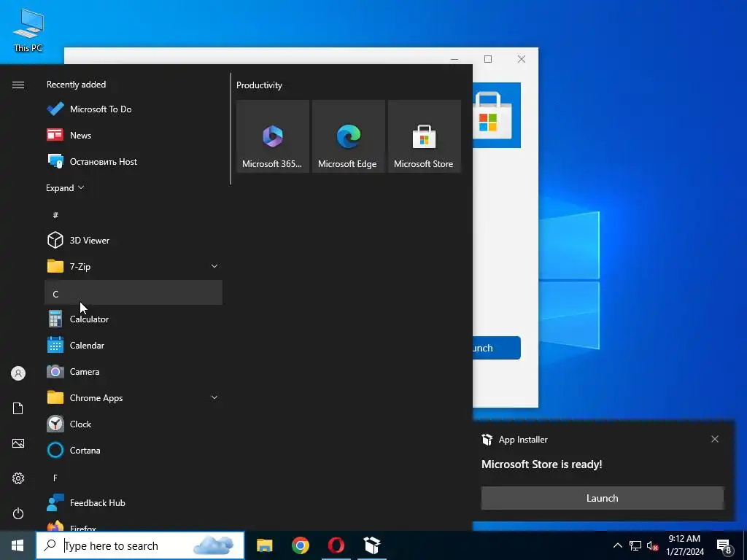Screen dimensions: 747x560
Task: Launch Остановить Host app
Action: (133, 161)
